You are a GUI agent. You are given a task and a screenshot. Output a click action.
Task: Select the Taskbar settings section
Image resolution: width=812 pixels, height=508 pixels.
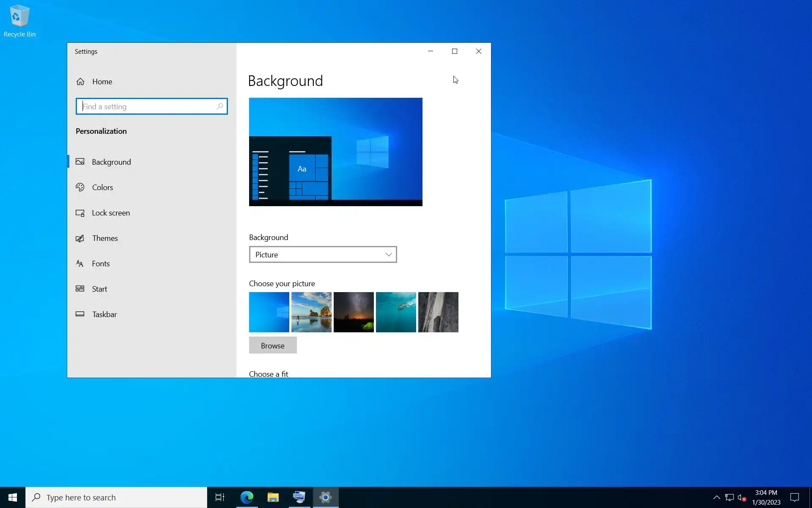104,315
